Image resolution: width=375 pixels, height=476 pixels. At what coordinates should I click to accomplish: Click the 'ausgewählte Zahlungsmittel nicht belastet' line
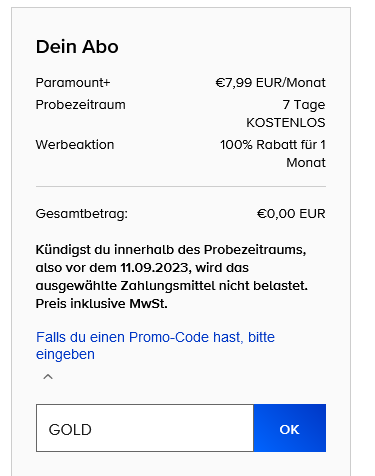pos(172,286)
